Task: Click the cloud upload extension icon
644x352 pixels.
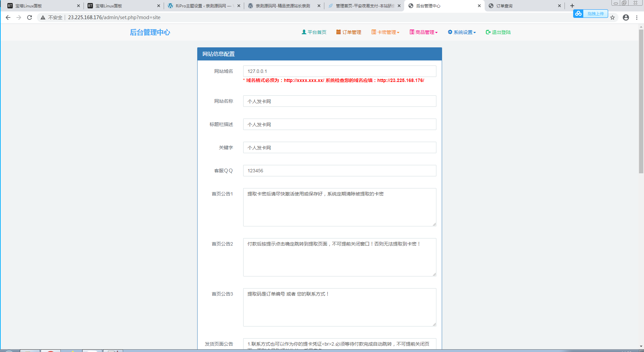Action: 578,13
